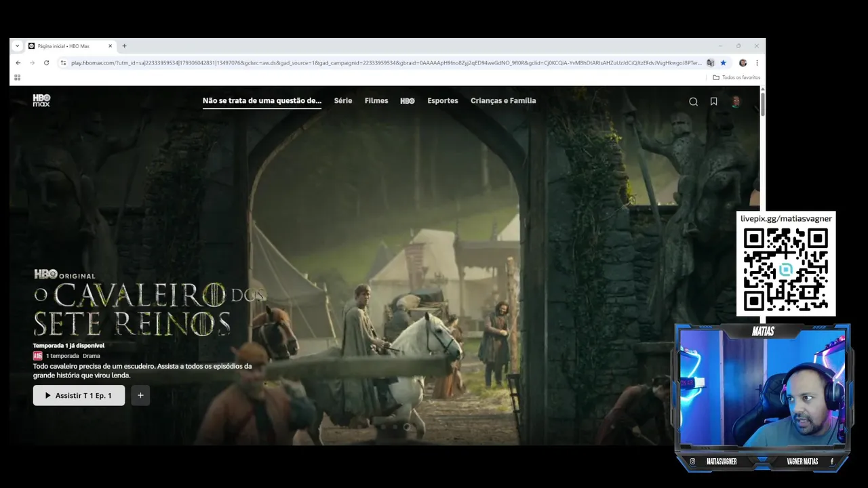Open Chrome three-dot menu
Screen dimensions: 868x488
coord(757,63)
